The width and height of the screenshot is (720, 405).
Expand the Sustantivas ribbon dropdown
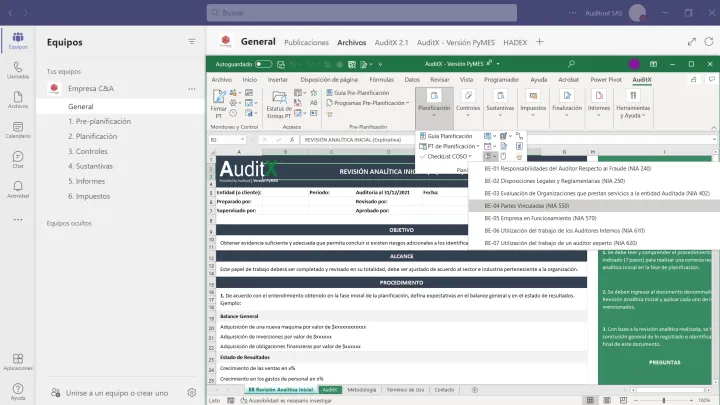coord(500,104)
